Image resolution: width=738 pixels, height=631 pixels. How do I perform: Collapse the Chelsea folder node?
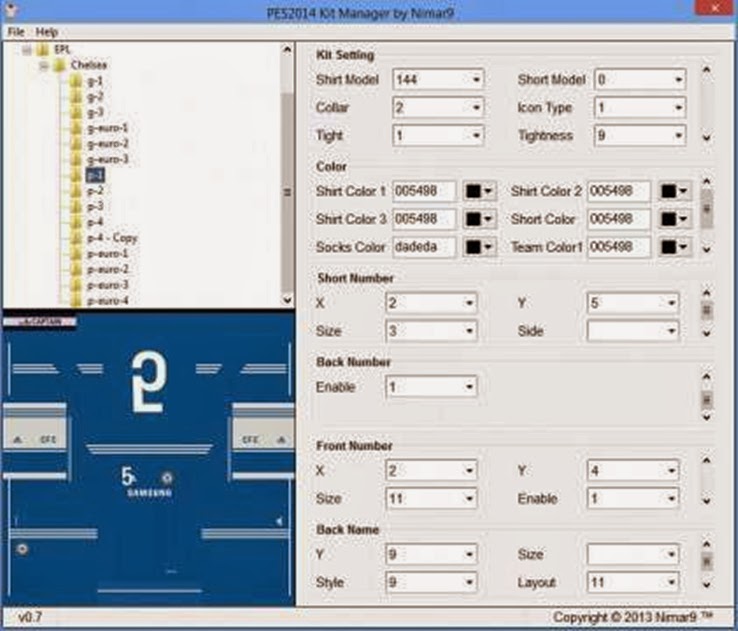click(x=44, y=65)
